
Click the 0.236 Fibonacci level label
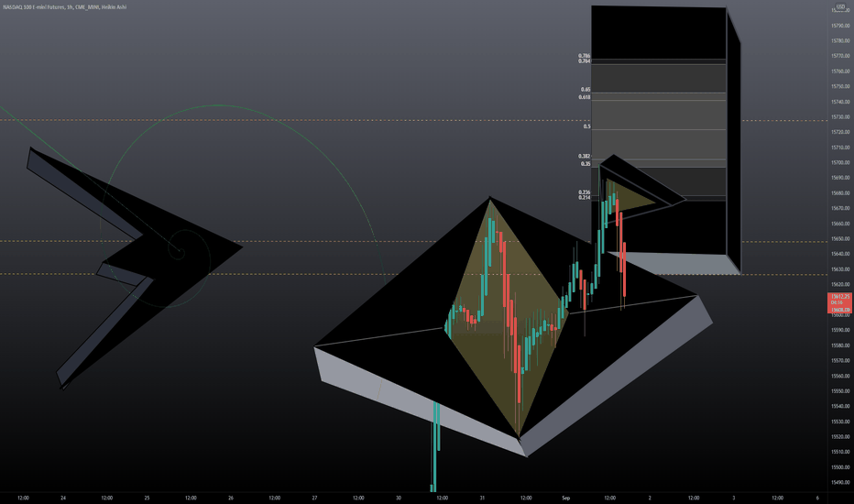584,192
